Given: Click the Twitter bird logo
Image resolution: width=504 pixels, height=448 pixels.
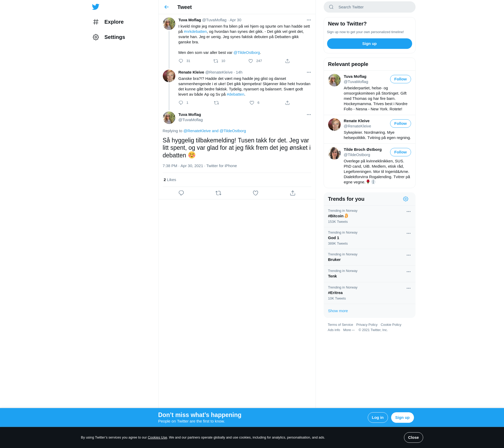Looking at the screenshot, I should pyautogui.click(x=96, y=7).
